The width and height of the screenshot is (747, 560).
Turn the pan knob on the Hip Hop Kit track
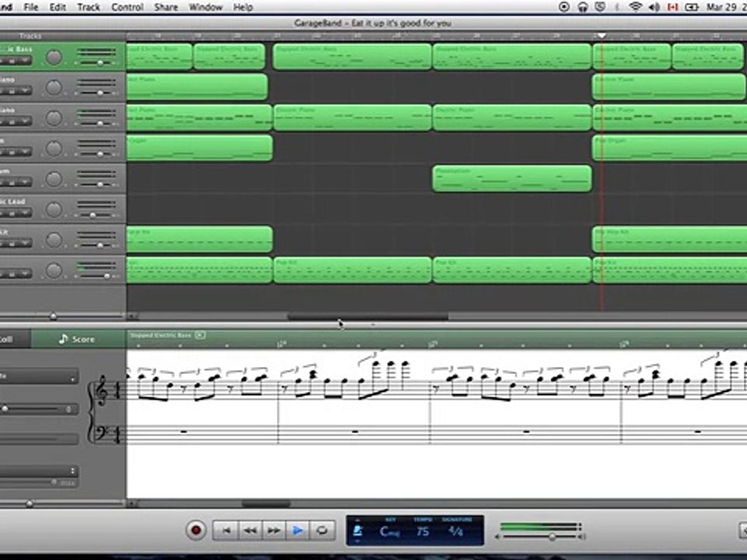pos(54,240)
